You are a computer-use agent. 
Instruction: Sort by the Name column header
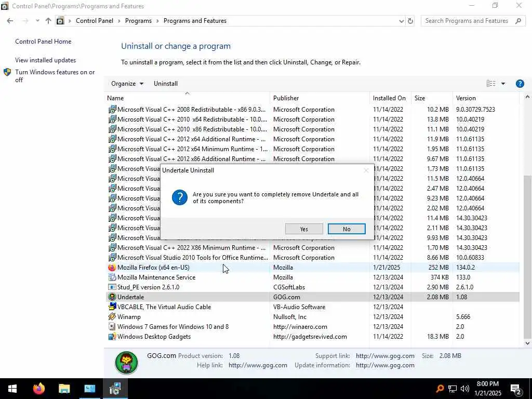pyautogui.click(x=187, y=98)
